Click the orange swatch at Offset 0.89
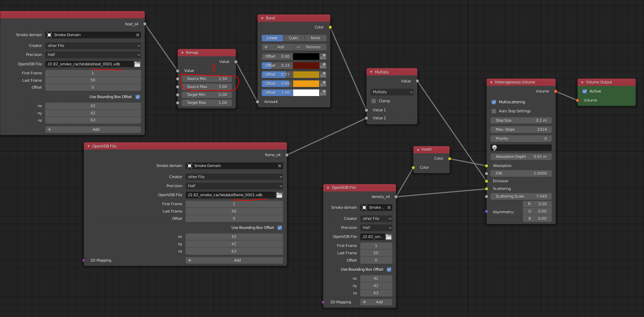This screenshot has width=644, height=317. (x=306, y=84)
